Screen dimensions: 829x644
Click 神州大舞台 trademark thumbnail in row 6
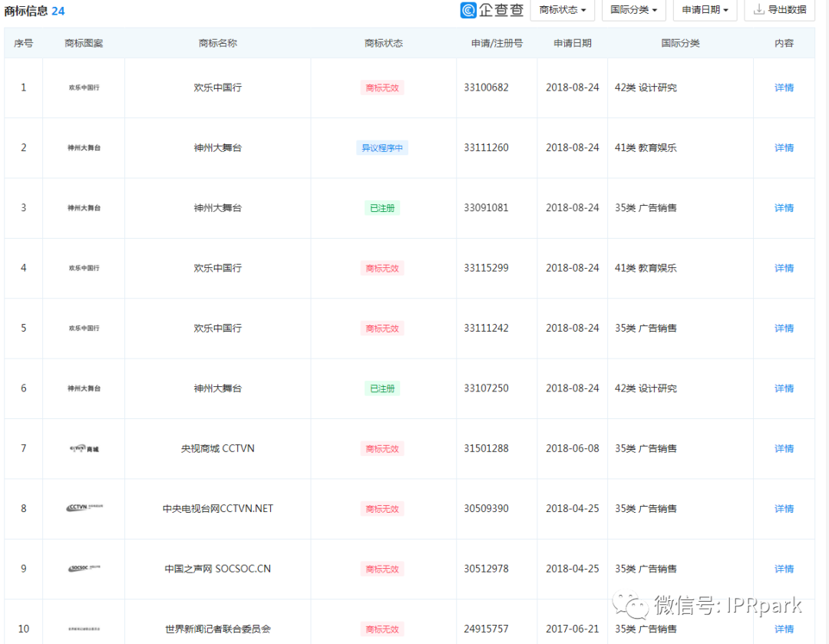pos(84,388)
